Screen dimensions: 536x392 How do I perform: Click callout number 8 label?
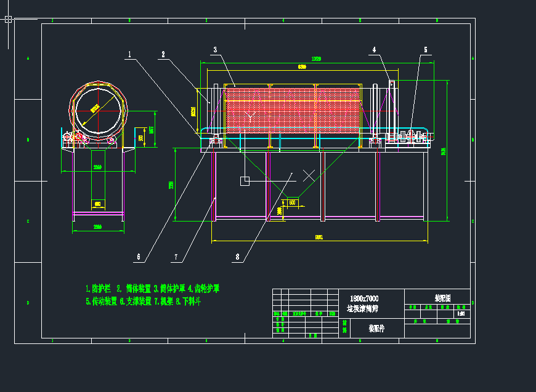coord(237,257)
